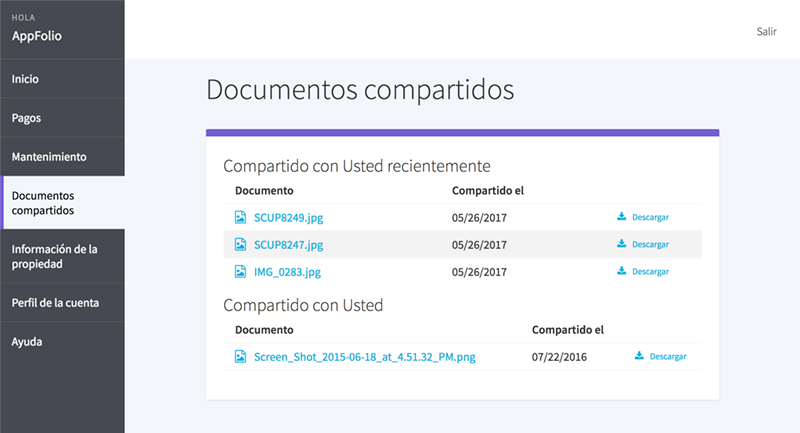
Task: Click download arrow icon for SCUP8249.jpg
Action: [621, 217]
